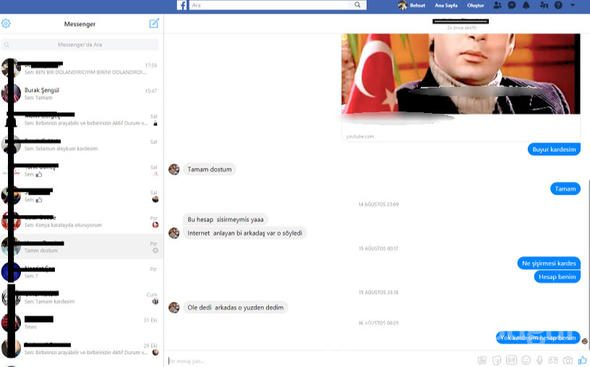
Task: Send a thumbs-up like in chat
Action: tap(583, 360)
